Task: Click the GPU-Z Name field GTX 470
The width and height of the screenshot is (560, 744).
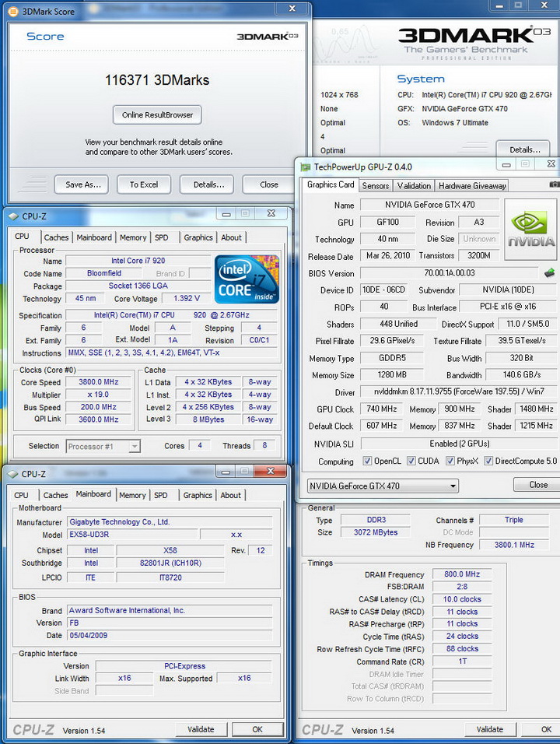Action: [429, 205]
